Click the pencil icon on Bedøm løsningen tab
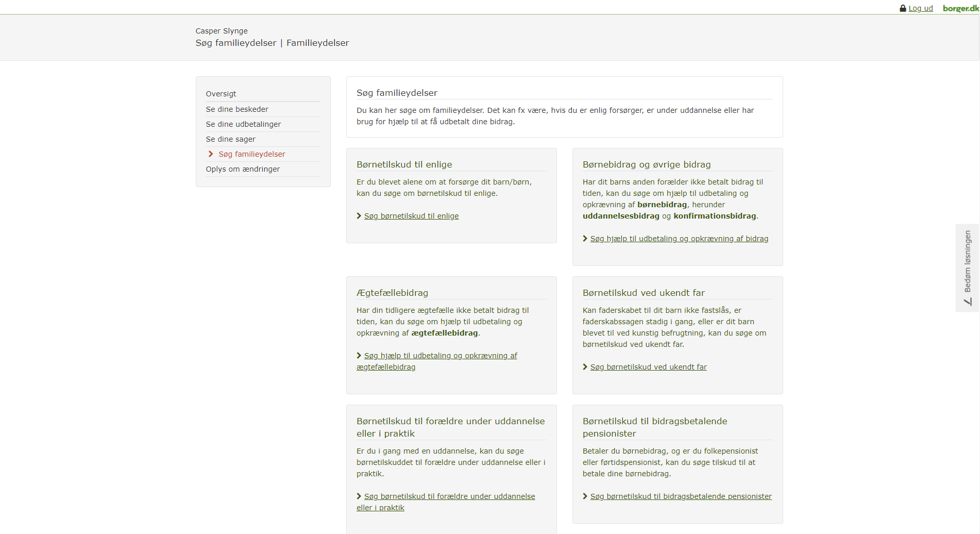The width and height of the screenshot is (980, 534). [968, 302]
